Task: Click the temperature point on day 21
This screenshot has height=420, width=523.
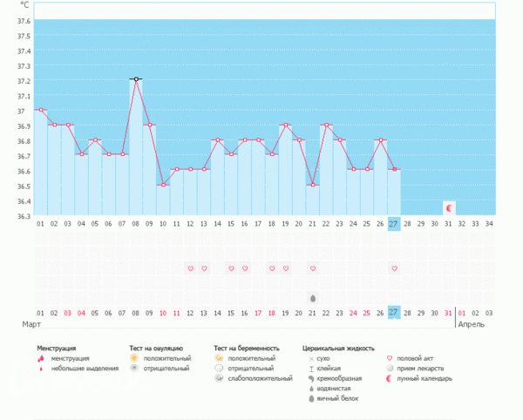Action: [x=312, y=185]
